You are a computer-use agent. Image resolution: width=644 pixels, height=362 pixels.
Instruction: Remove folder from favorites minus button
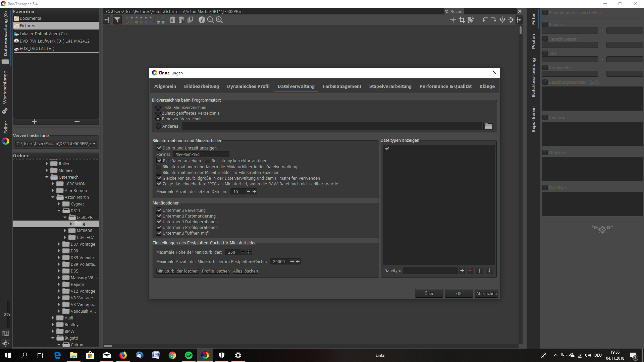(x=77, y=122)
